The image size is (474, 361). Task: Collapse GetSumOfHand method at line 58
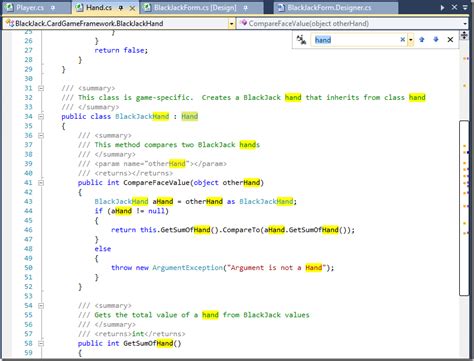(41, 343)
